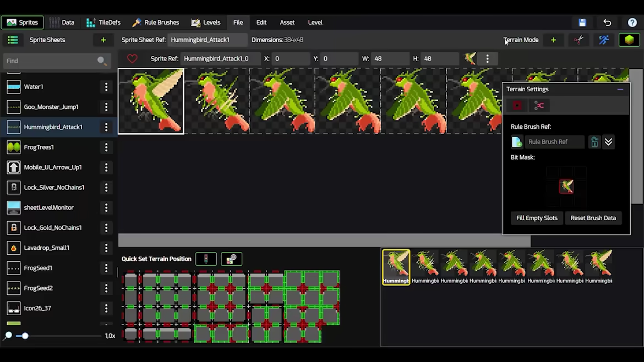This screenshot has width=644, height=362.
Task: Click the blue magic wand tool icon
Action: click(x=604, y=40)
